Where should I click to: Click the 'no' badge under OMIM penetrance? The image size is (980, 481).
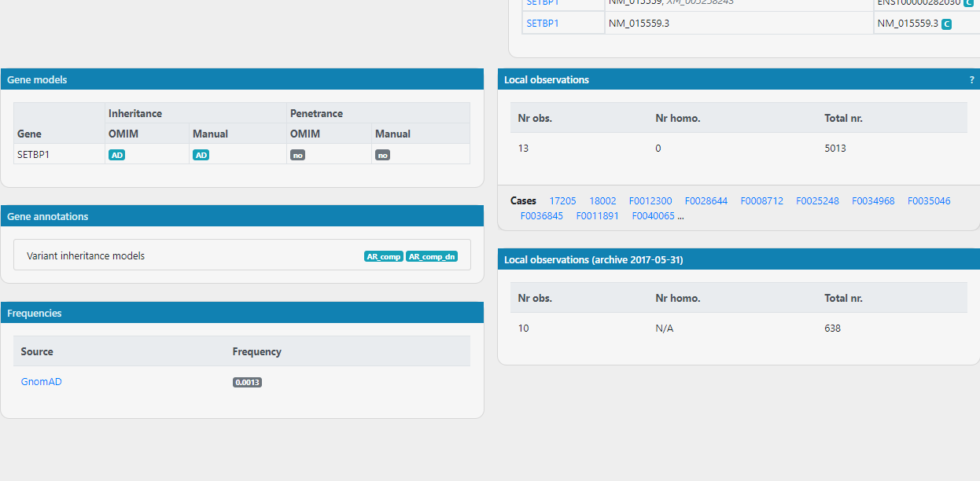coord(297,155)
